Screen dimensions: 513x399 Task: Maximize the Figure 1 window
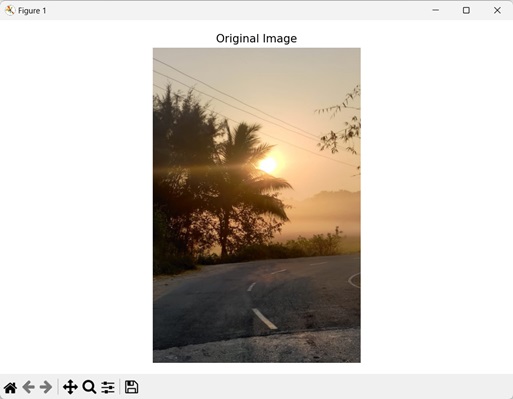pos(466,10)
